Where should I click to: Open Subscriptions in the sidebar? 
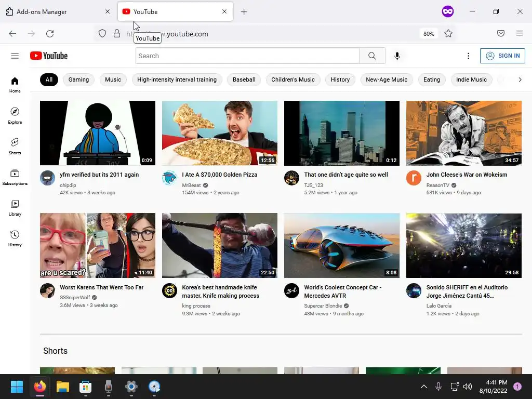point(15,177)
